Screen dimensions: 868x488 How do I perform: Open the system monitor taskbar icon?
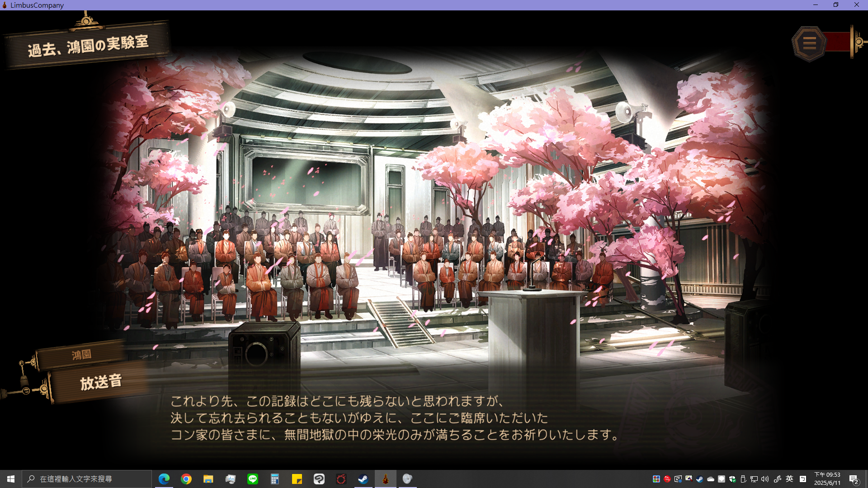click(231, 479)
